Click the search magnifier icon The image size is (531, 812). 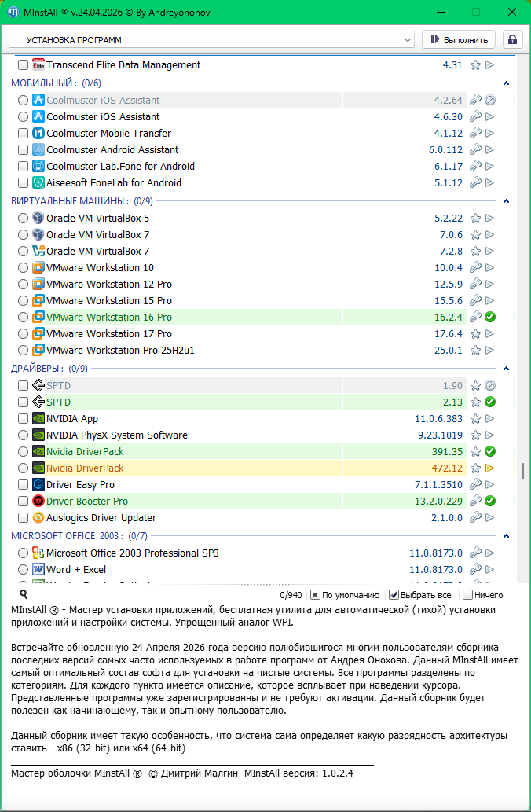coord(24,595)
